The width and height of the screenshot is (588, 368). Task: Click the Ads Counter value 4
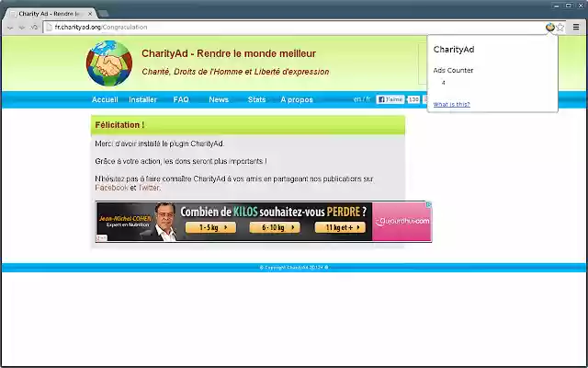pos(443,83)
